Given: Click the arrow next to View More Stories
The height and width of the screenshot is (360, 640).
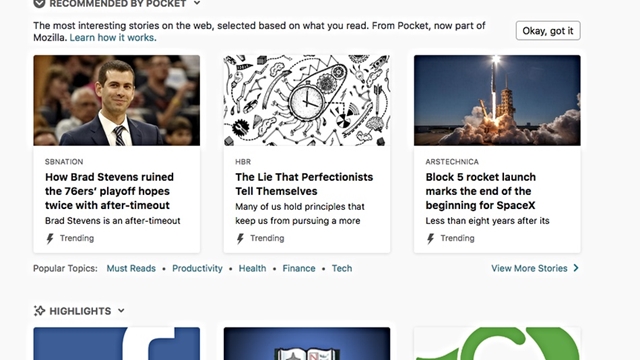Looking at the screenshot, I should [x=576, y=268].
